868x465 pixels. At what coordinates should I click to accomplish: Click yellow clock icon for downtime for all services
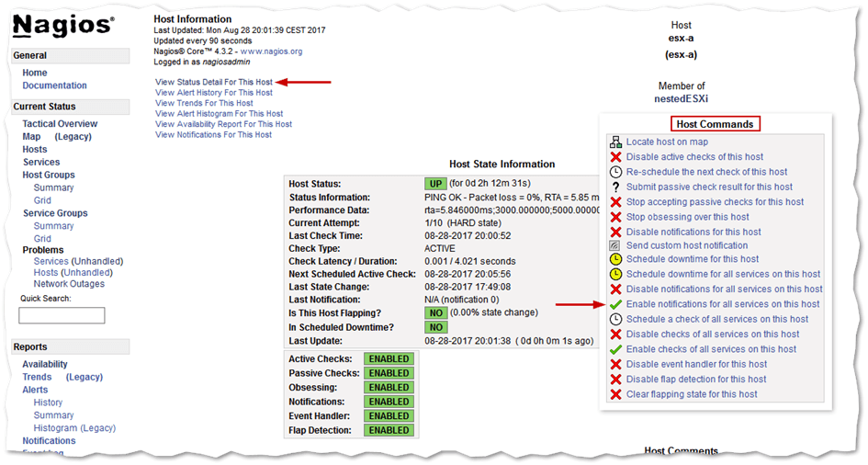(615, 274)
